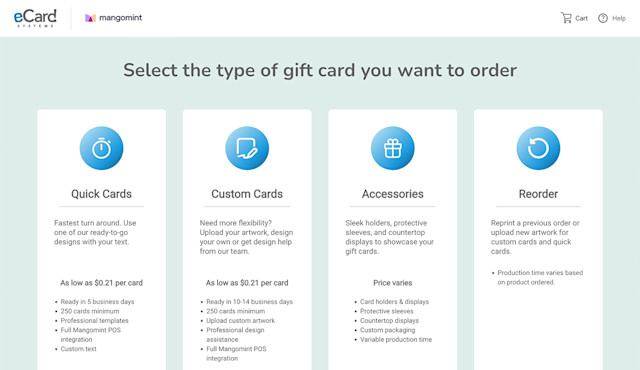Select the Custom Cards heading
Viewport: 640px width, 370px height.
tap(247, 194)
